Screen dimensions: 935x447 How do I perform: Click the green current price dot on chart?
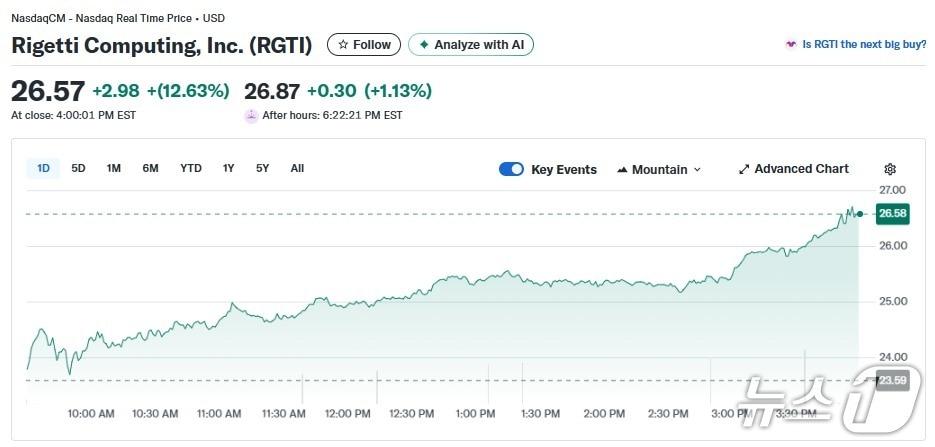click(859, 213)
